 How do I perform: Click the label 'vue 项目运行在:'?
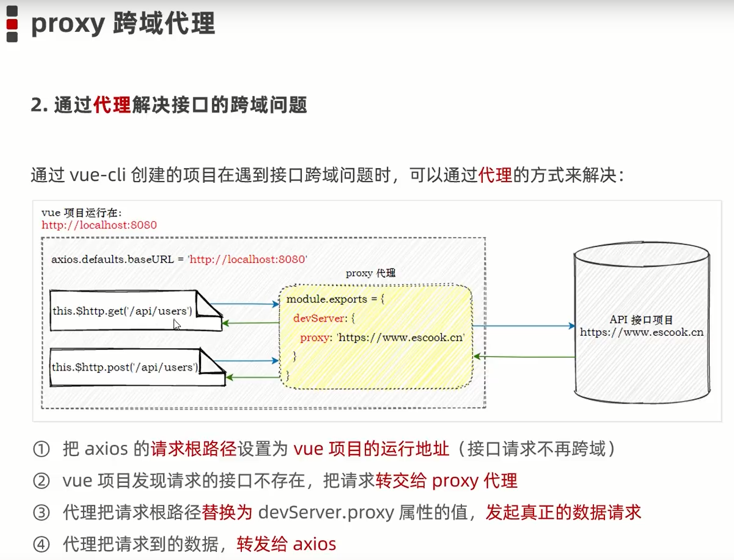[81, 212]
